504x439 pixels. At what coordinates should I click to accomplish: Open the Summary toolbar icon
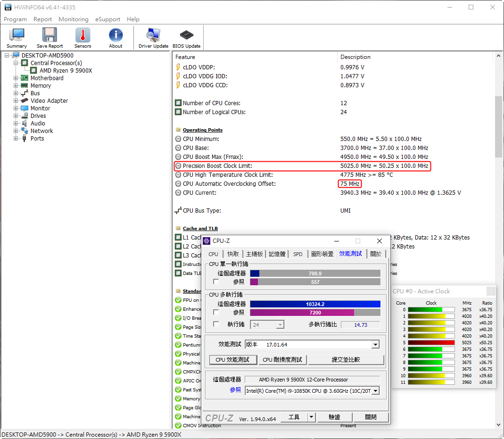coord(17,35)
